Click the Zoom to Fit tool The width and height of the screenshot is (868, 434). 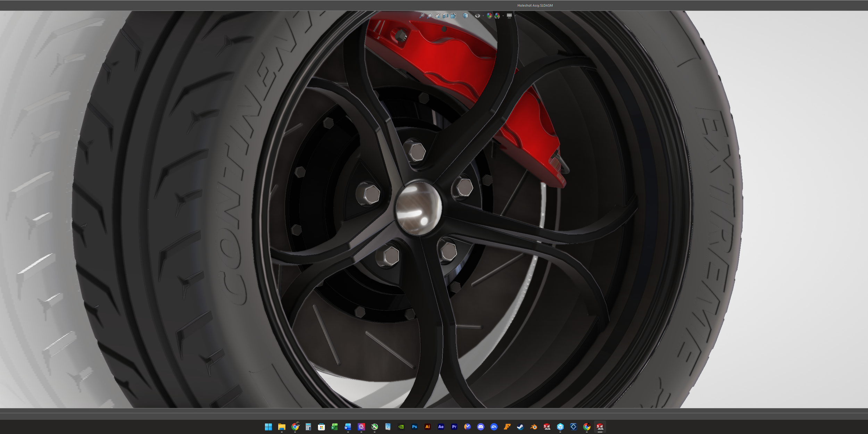tap(422, 16)
